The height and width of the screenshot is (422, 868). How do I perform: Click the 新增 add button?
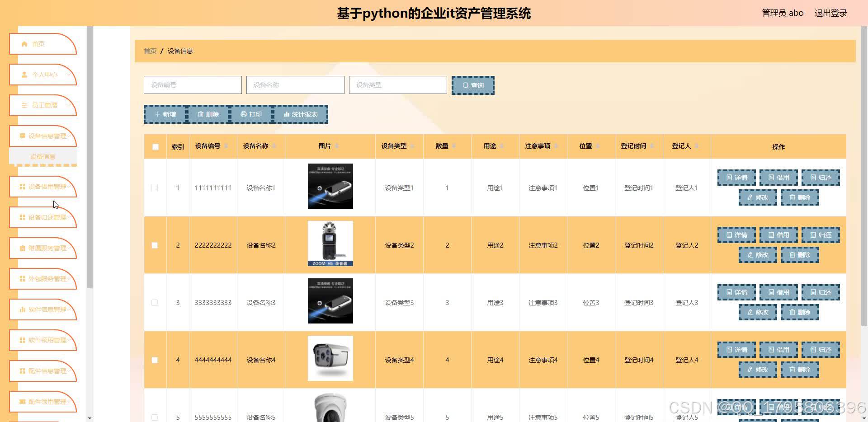pyautogui.click(x=165, y=114)
